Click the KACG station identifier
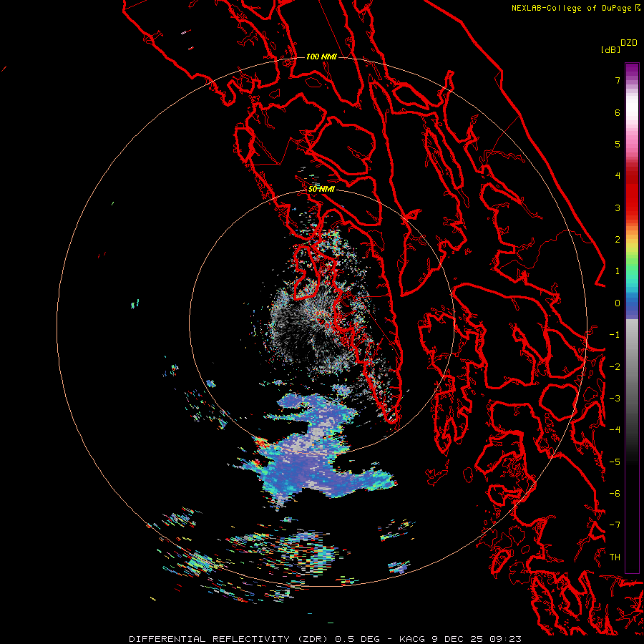The width and height of the screenshot is (644, 644). [x=413, y=639]
